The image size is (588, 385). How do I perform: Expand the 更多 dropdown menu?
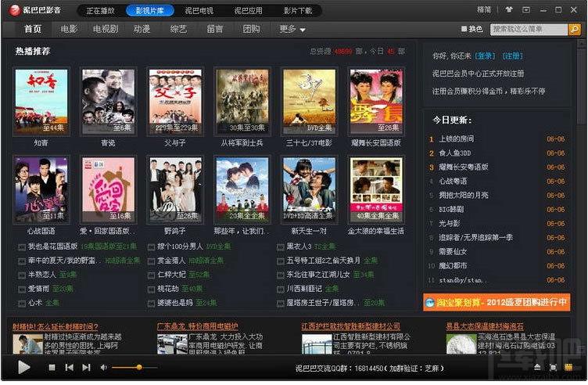(x=292, y=29)
